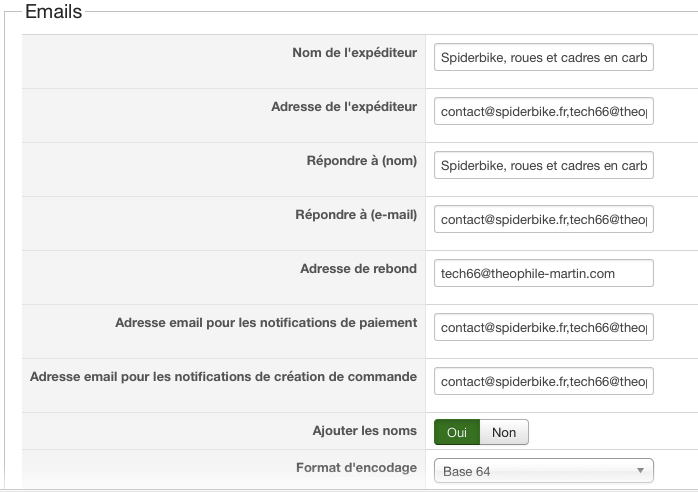Click the Emails section heading

coord(53,12)
